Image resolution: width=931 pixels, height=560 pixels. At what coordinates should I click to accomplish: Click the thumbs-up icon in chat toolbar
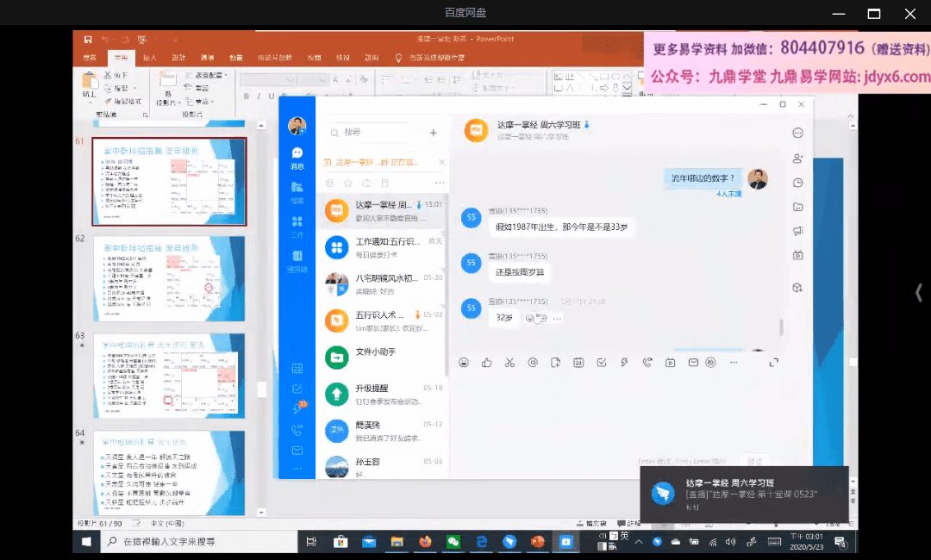487,363
